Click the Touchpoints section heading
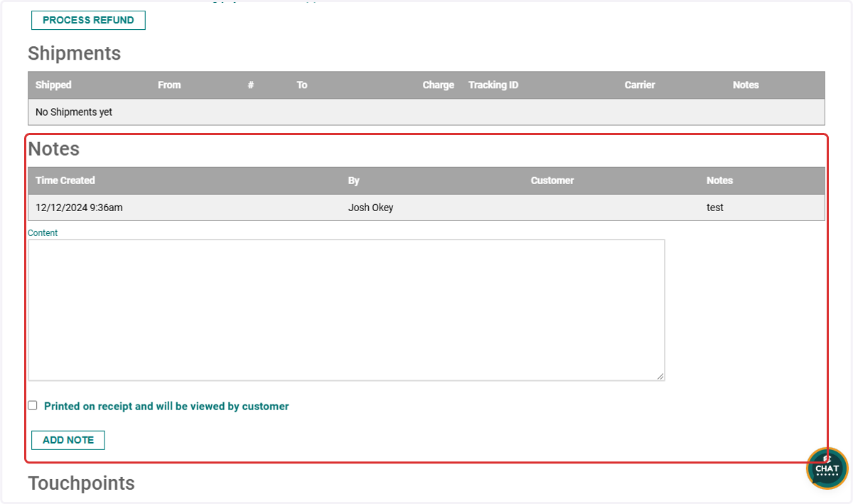The image size is (853, 504). tap(82, 483)
